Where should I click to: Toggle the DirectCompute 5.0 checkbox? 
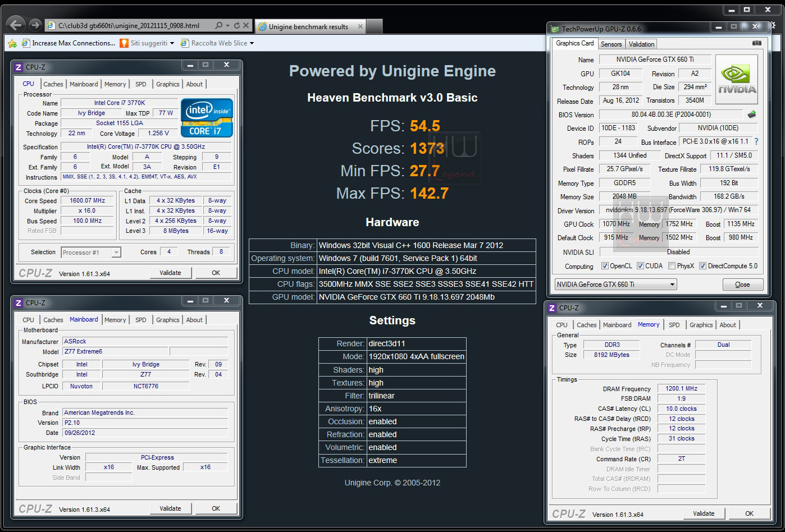pos(702,266)
